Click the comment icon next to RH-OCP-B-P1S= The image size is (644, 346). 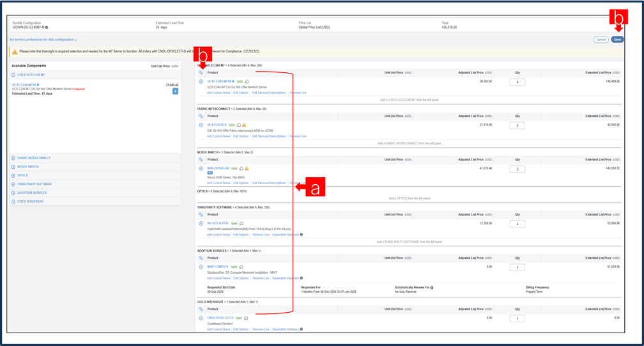point(241,224)
